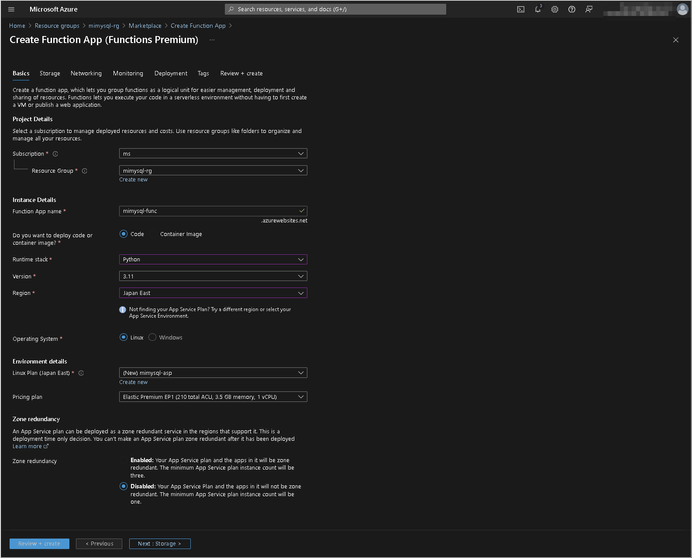This screenshot has height=558, width=692.
Task: Open the Pricing plan dropdown
Action: point(213,397)
